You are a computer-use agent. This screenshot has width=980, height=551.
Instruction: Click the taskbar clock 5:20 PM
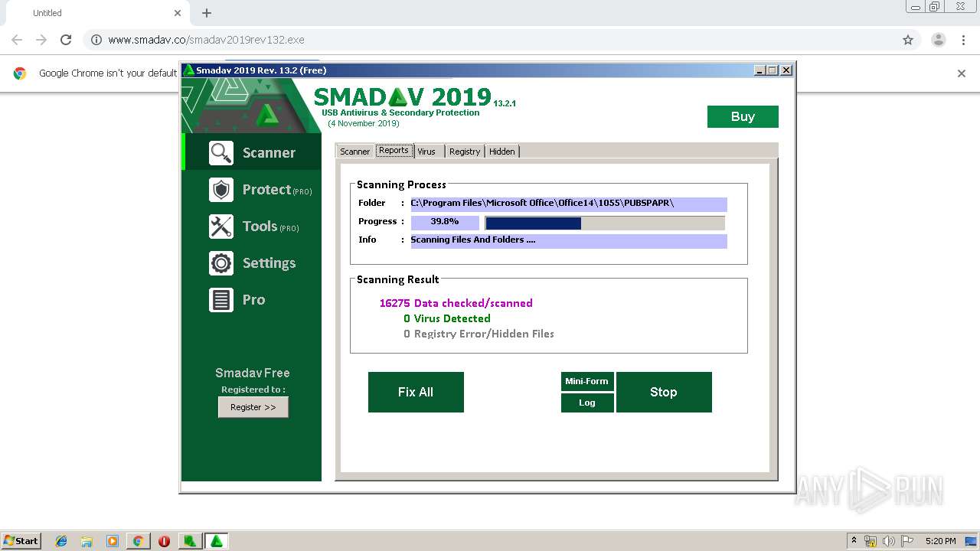(940, 541)
